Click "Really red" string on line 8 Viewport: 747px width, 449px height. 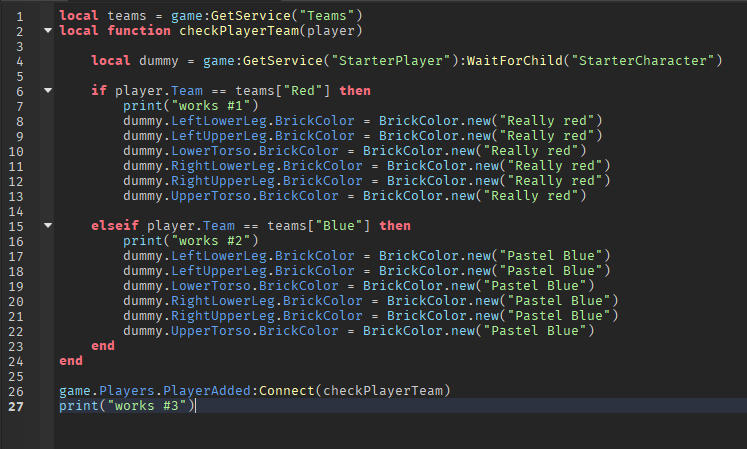546,121
